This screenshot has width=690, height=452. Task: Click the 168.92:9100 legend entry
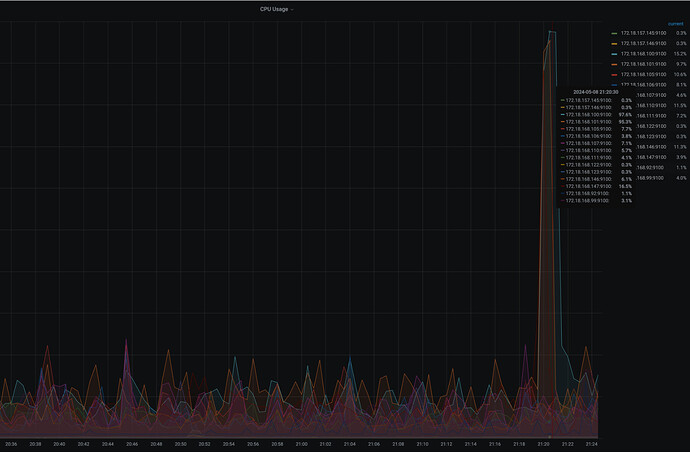click(651, 167)
